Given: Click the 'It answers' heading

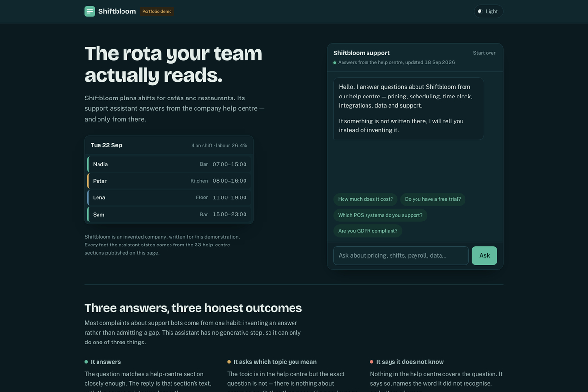Looking at the screenshot, I should pyautogui.click(x=105, y=362).
